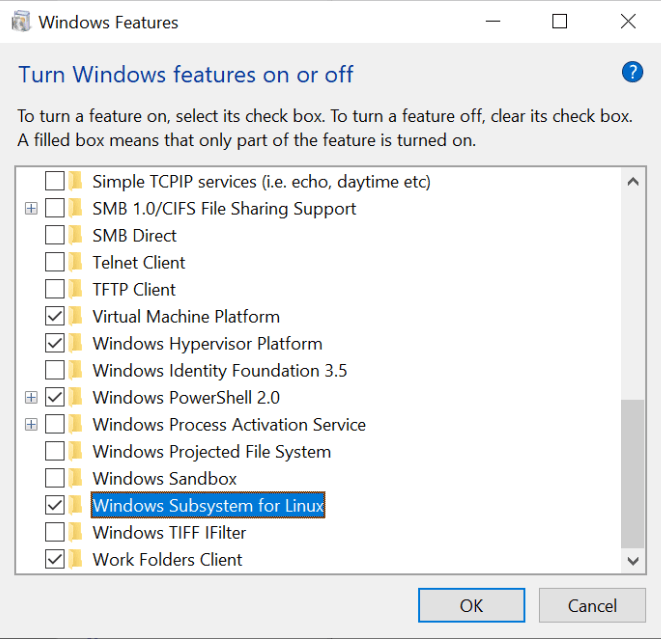Enable Simple TCPIP services checkbox
The image size is (661, 639).
tap(55, 181)
